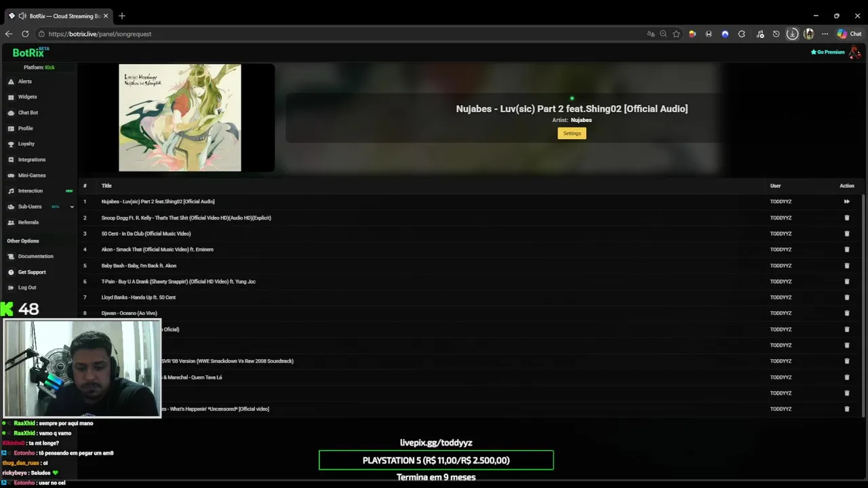Delete the Akon Smack That request

(x=846, y=249)
